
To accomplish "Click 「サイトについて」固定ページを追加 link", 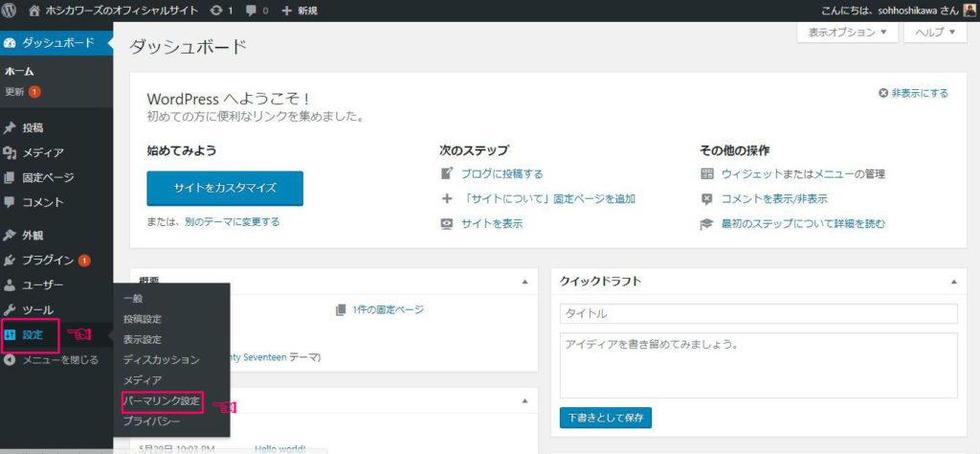I will [549, 199].
